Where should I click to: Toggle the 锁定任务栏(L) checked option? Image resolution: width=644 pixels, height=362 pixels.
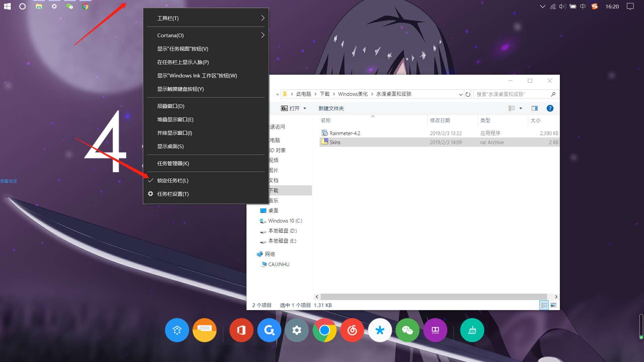coord(206,180)
